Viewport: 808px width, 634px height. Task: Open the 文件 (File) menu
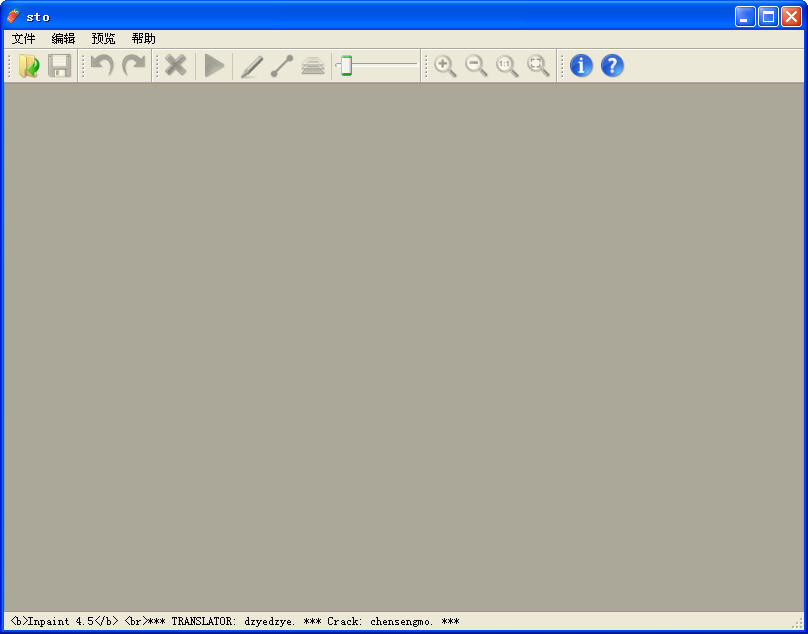[23, 39]
